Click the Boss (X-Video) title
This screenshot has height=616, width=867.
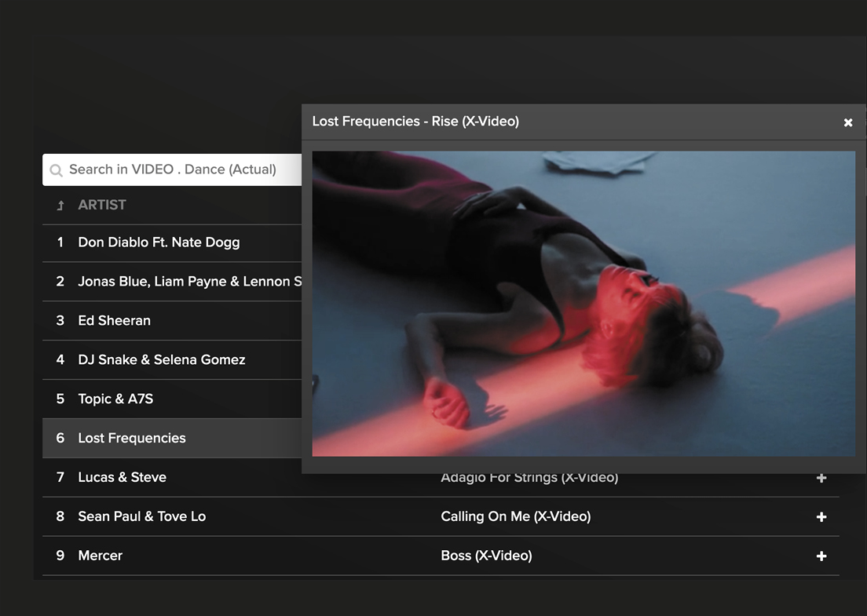pos(486,556)
